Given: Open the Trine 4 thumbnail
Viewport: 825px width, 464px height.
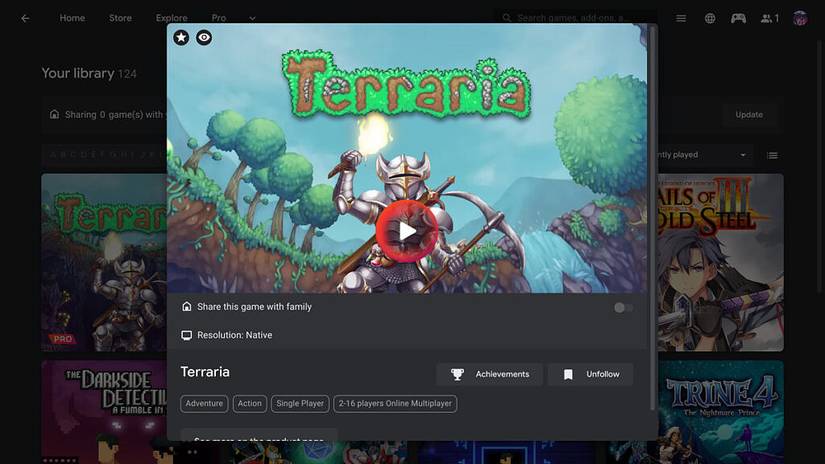Looking at the screenshot, I should click(x=720, y=411).
